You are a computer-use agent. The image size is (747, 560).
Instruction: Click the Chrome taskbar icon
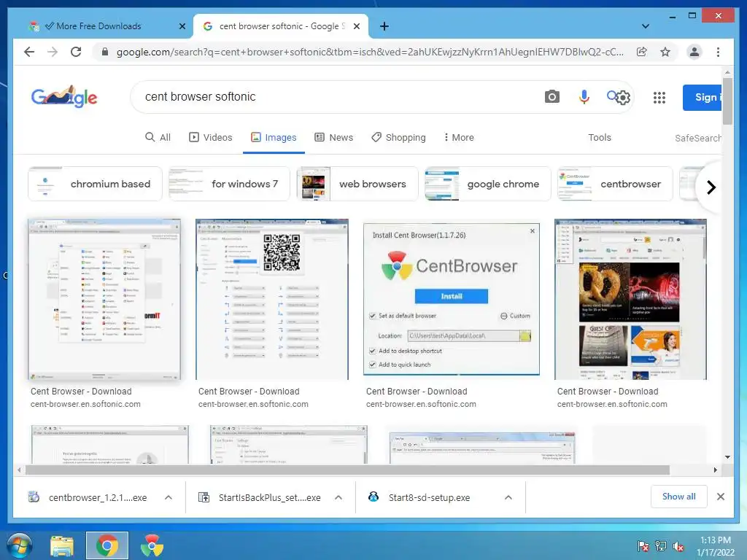107,545
